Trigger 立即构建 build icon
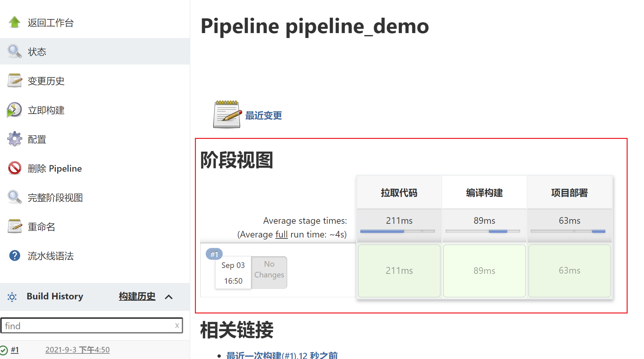 (x=14, y=110)
